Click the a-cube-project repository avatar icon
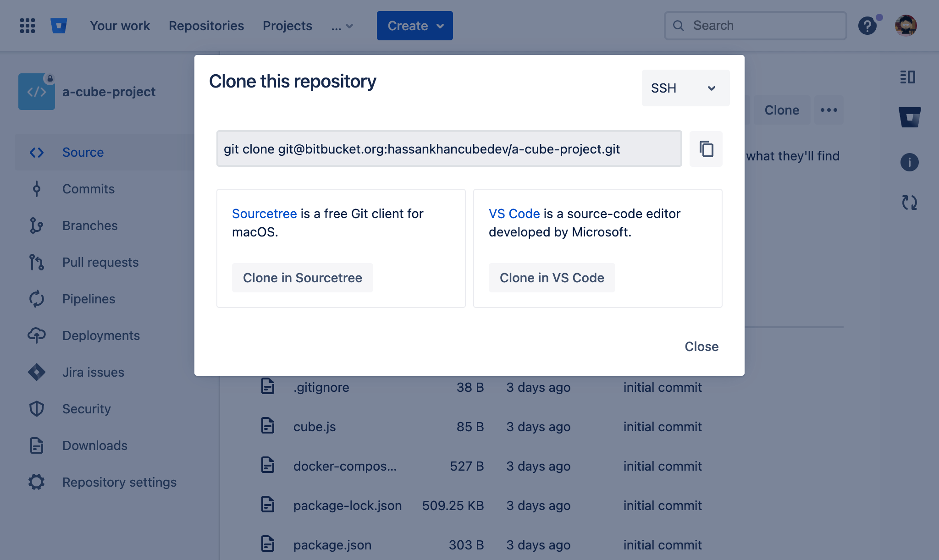The image size is (939, 560). click(37, 92)
